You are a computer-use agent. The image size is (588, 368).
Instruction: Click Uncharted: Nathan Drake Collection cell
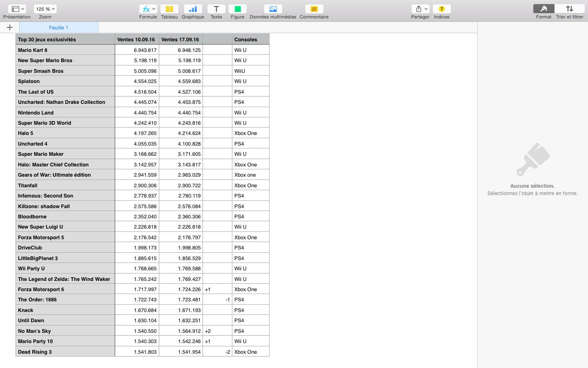tap(65, 102)
